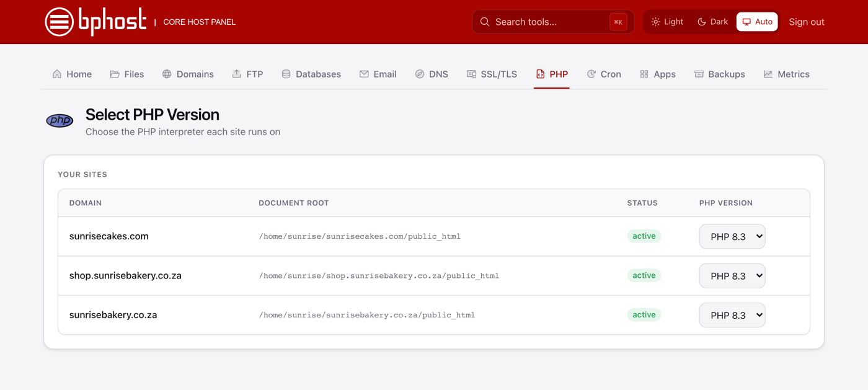Click the SSL/TLS tab certificate icon
Screen dimensions: 868x390
point(471,74)
